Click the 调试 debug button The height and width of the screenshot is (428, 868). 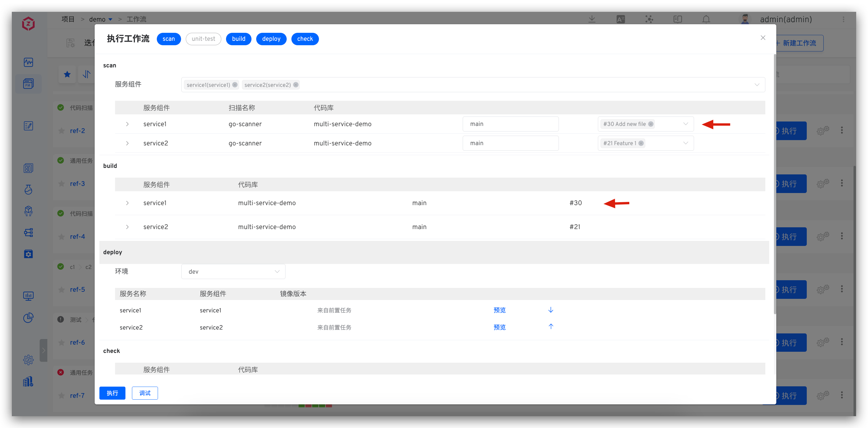145,393
